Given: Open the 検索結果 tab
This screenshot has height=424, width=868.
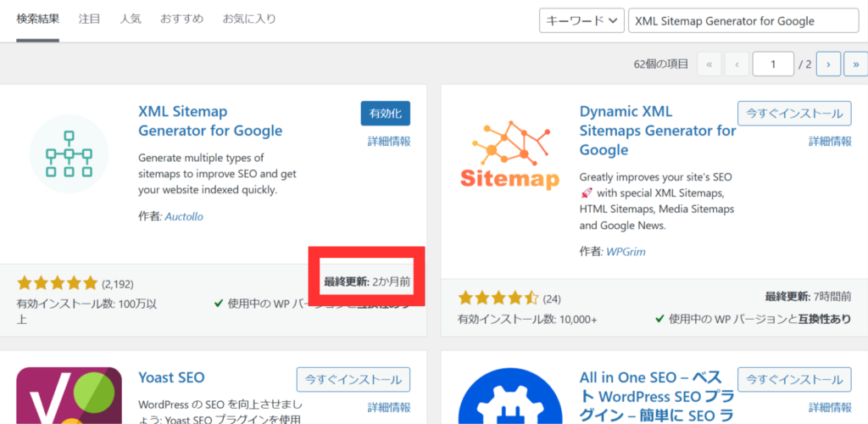Looking at the screenshot, I should 37,19.
